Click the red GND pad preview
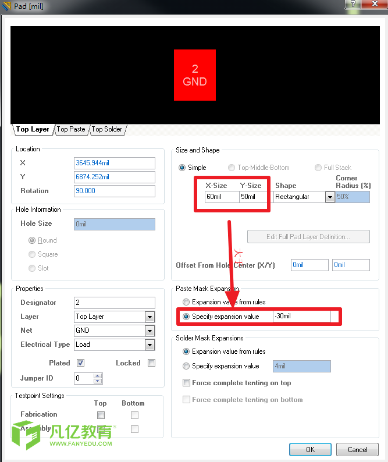The width and height of the screenshot is (388, 462). [195, 75]
